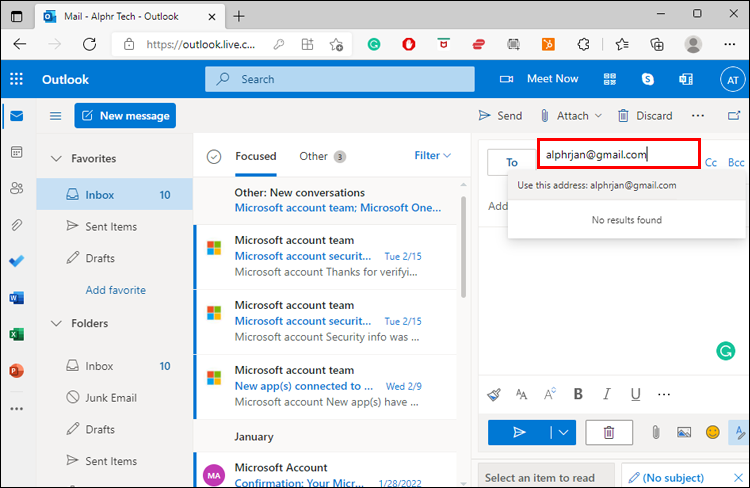Viewport: 750px width, 488px height.
Task: Click Discard in the compose command bar
Action: [x=645, y=116]
